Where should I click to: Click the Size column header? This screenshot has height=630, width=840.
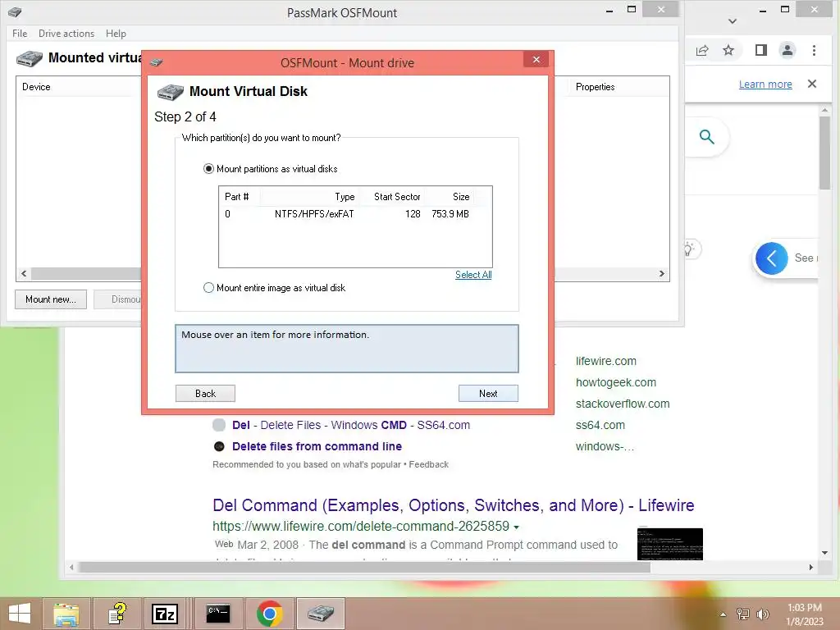point(449,197)
